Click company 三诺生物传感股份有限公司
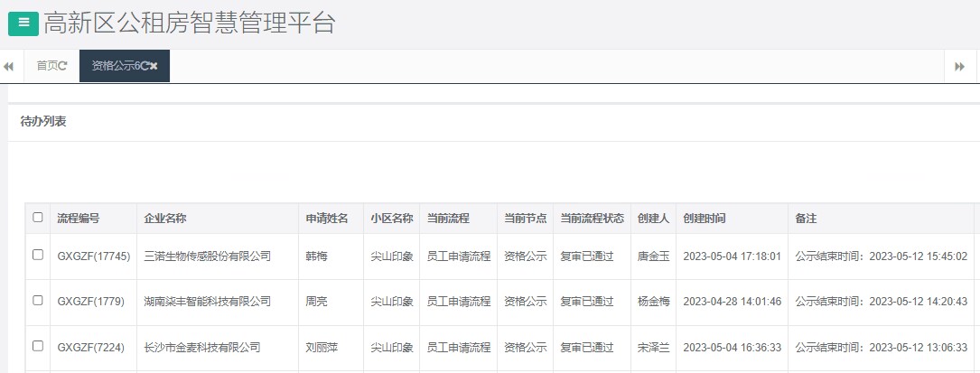The image size is (980, 373). pyautogui.click(x=208, y=256)
